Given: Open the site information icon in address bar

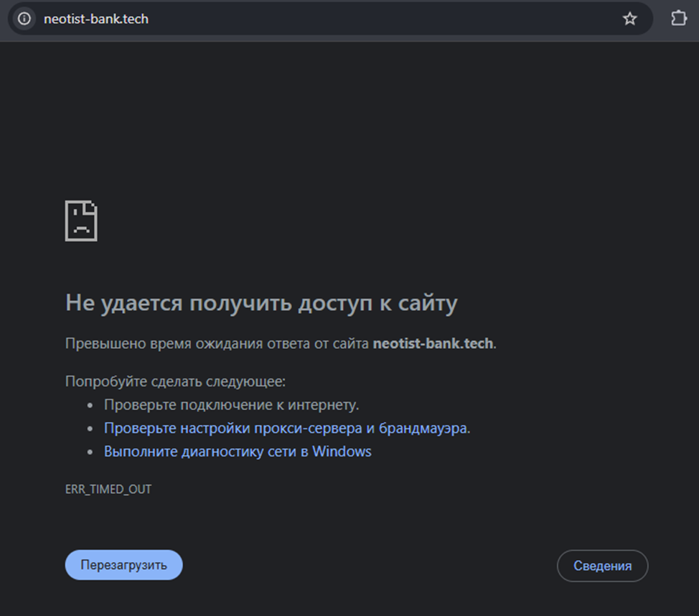Looking at the screenshot, I should (24, 19).
